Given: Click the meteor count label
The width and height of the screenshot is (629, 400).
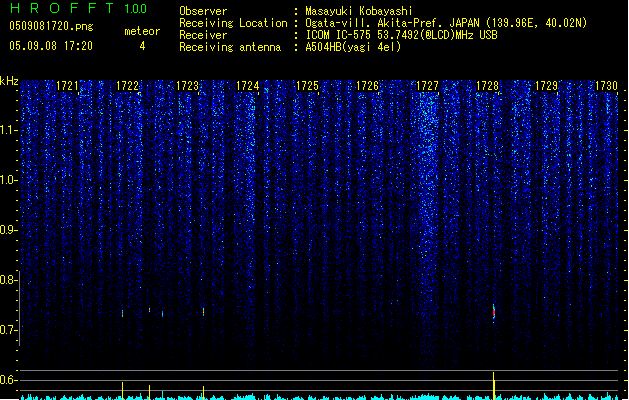Looking at the screenshot, I should 142,31.
